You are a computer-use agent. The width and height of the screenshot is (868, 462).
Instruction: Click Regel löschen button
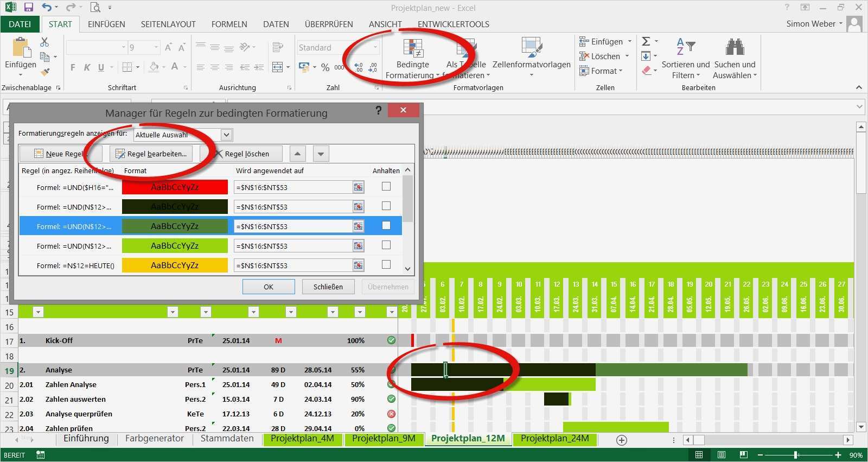tap(242, 154)
